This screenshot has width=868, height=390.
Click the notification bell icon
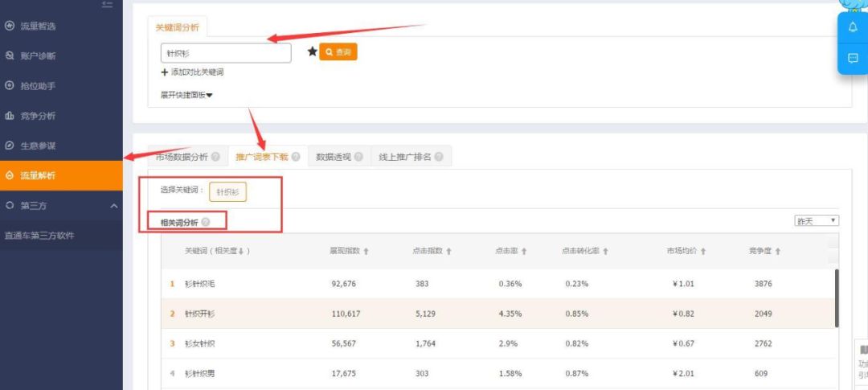(853, 27)
